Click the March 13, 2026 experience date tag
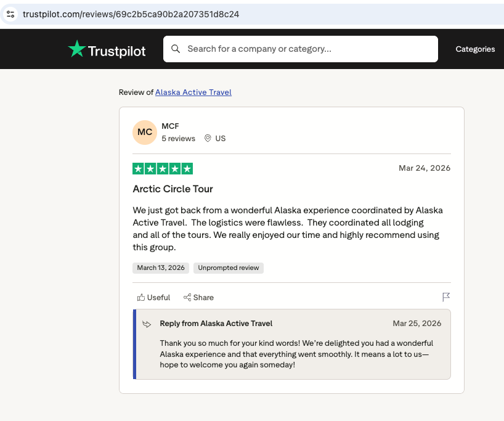 coord(161,268)
